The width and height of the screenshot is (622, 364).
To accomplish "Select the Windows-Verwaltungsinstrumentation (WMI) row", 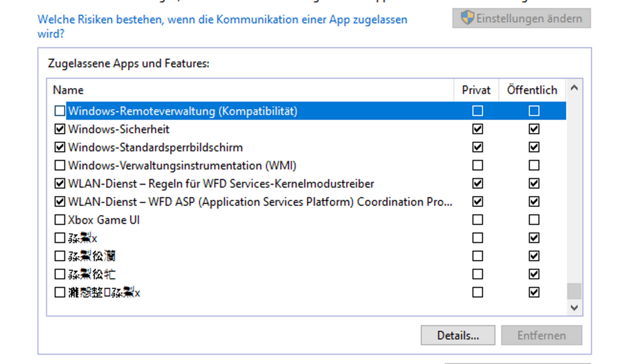I will (x=182, y=166).
